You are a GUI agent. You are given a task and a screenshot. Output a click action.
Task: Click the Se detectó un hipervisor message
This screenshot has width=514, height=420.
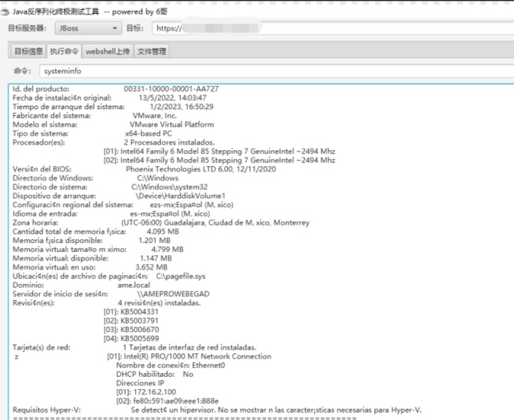pos(276,410)
